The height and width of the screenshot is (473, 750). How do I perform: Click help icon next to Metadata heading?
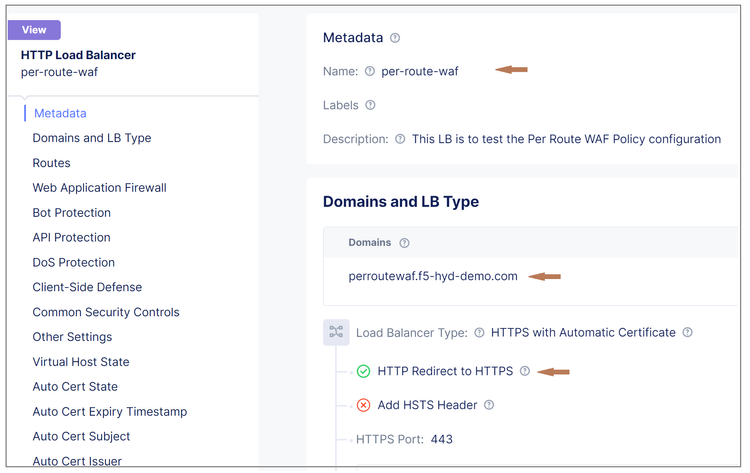(395, 38)
